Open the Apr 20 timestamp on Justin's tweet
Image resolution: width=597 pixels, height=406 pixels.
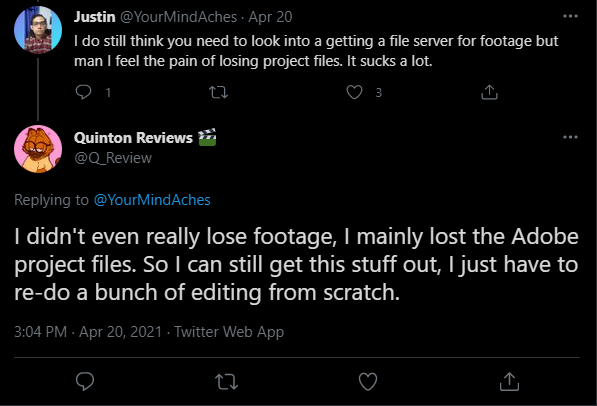270,17
